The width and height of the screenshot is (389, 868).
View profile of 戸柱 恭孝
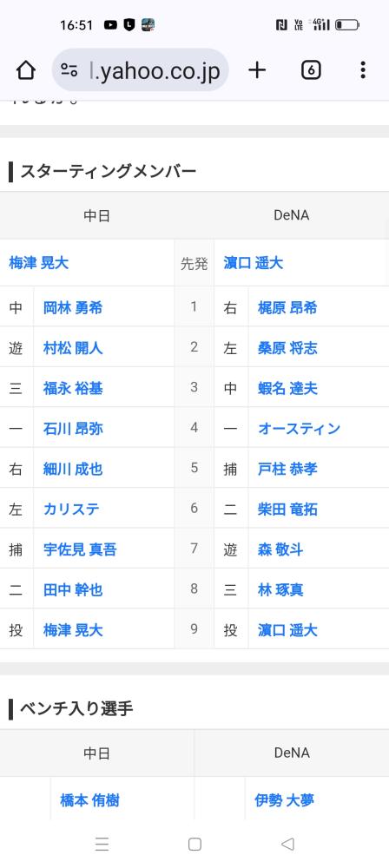(287, 469)
